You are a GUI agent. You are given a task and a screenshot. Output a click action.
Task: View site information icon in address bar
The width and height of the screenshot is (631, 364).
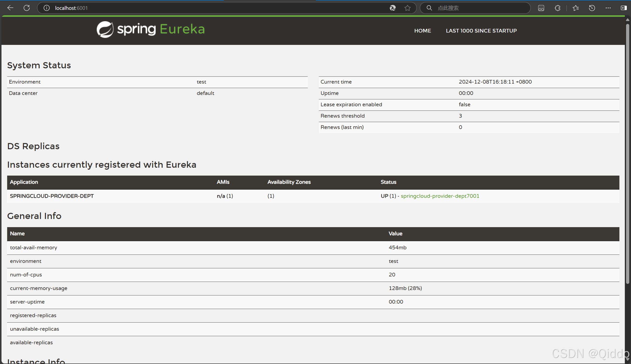[x=47, y=8]
